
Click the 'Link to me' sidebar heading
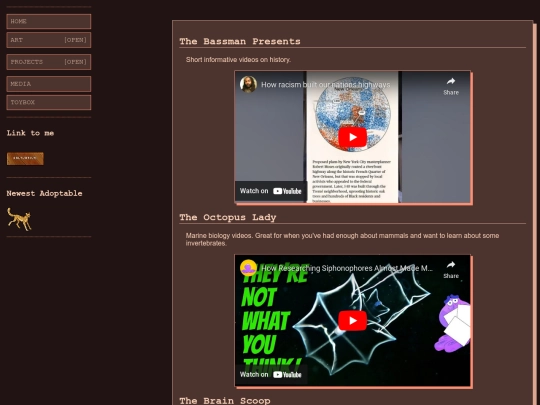point(30,133)
